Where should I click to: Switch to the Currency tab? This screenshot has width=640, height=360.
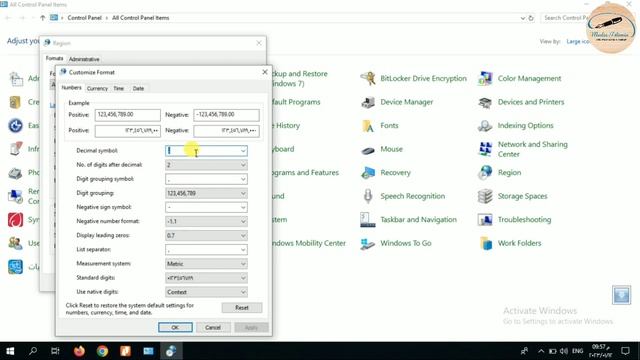(x=97, y=89)
